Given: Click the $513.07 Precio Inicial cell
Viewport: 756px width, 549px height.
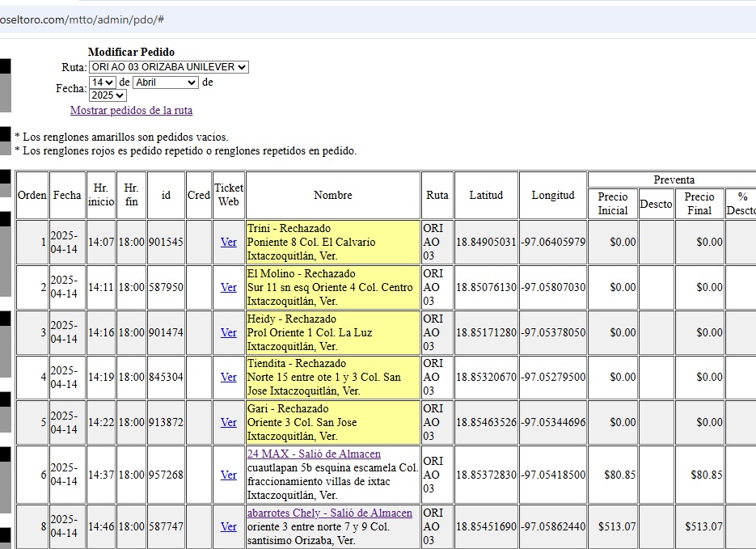Looking at the screenshot, I should click(613, 526).
